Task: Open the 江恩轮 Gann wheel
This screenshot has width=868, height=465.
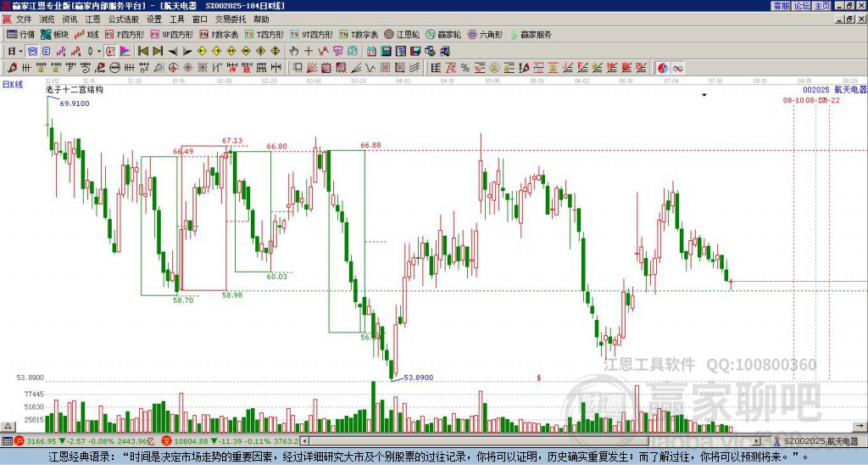Action: coord(403,35)
